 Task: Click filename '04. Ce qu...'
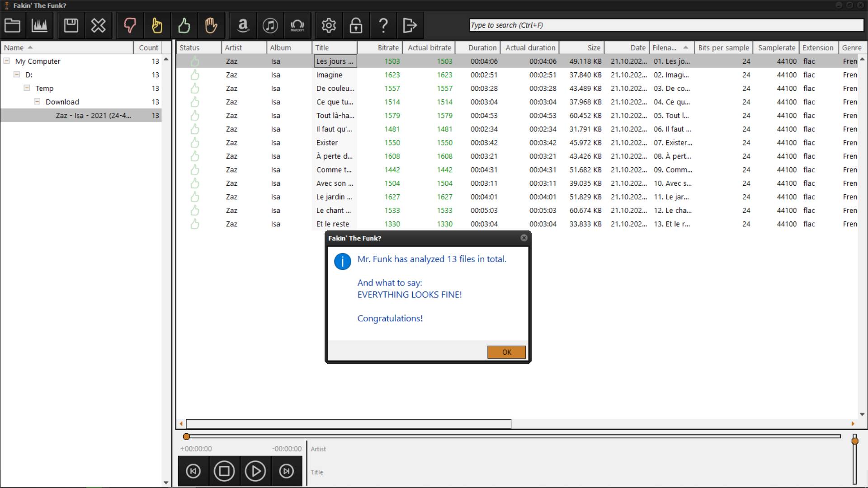pos(672,102)
